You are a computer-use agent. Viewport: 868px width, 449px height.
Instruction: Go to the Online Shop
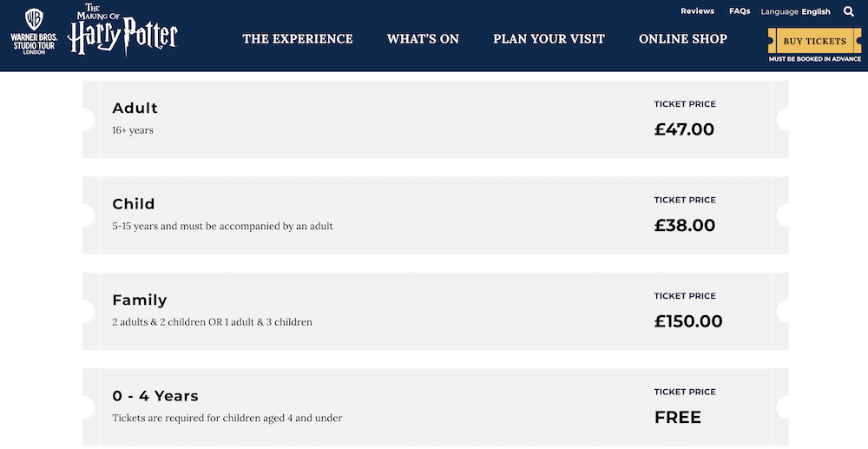(683, 39)
